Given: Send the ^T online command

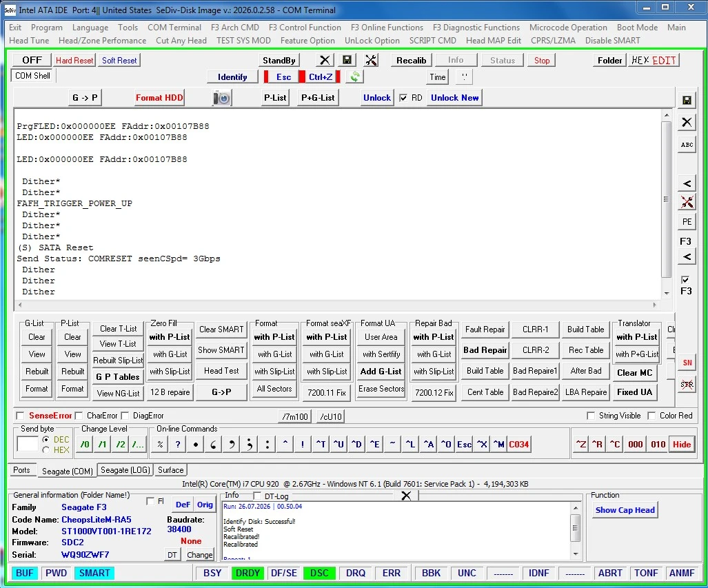Looking at the screenshot, I should (x=321, y=445).
